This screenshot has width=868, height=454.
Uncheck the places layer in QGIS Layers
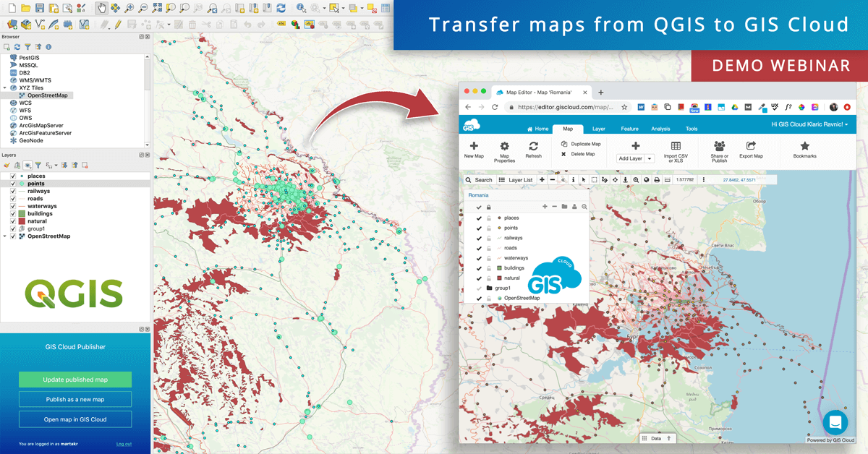[13, 176]
